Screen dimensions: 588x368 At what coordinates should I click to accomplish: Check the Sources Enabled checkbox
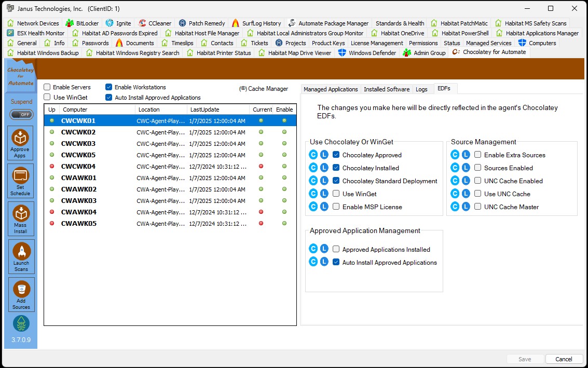click(478, 168)
